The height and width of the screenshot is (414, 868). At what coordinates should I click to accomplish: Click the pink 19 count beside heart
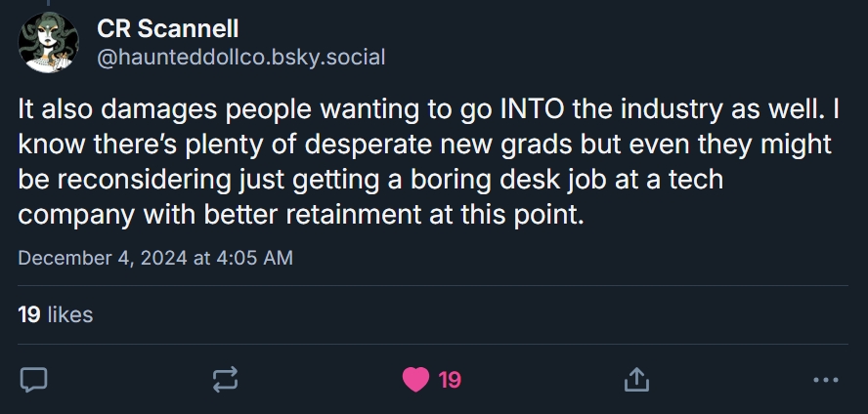coord(450,380)
